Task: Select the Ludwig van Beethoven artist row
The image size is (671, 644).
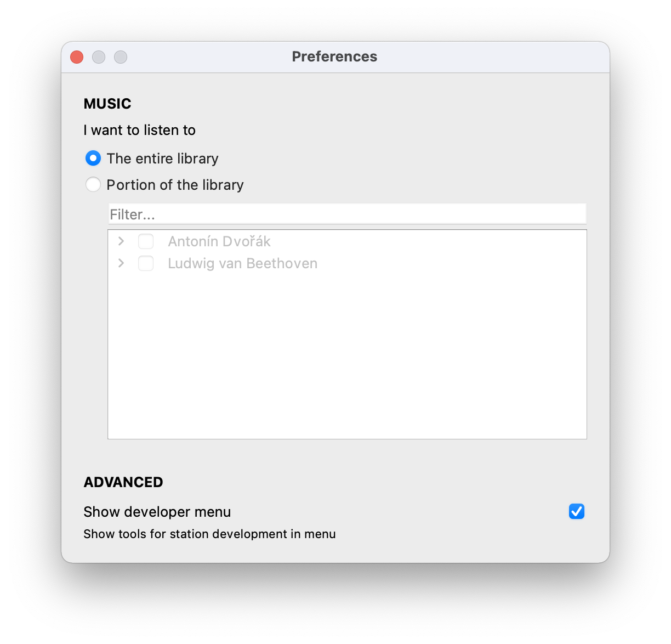Action: click(x=242, y=263)
